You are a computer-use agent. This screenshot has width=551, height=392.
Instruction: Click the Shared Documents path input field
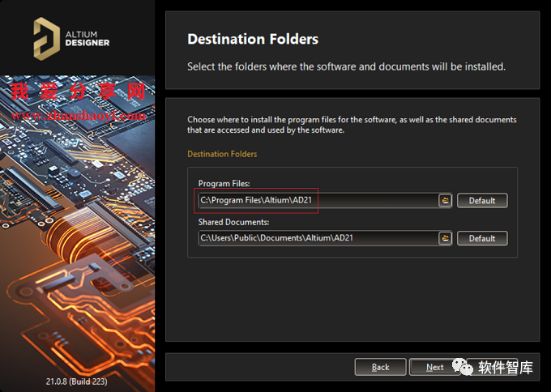click(x=318, y=238)
